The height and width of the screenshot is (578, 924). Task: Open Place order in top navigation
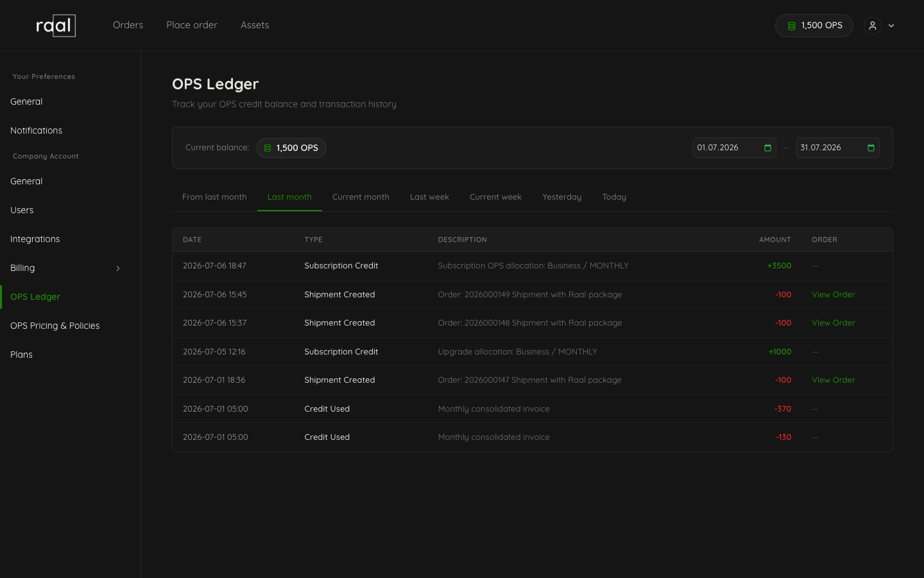[192, 25]
